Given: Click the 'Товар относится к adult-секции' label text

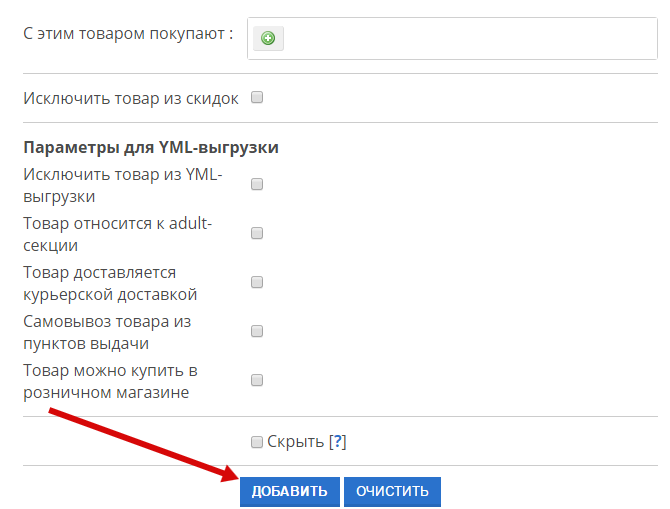Looking at the screenshot, I should tap(118, 234).
